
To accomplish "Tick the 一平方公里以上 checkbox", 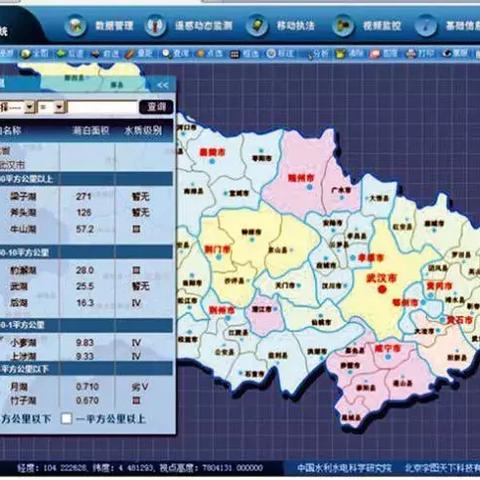I will point(66,419).
